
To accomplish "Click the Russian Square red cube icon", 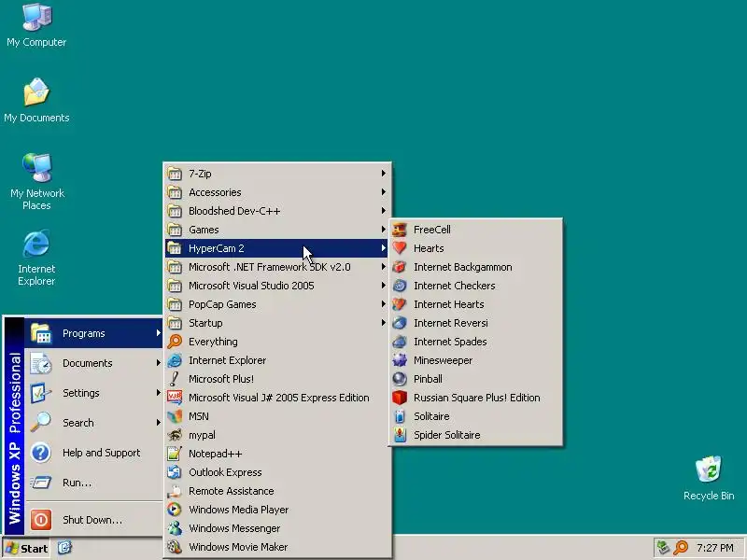I will [x=400, y=398].
